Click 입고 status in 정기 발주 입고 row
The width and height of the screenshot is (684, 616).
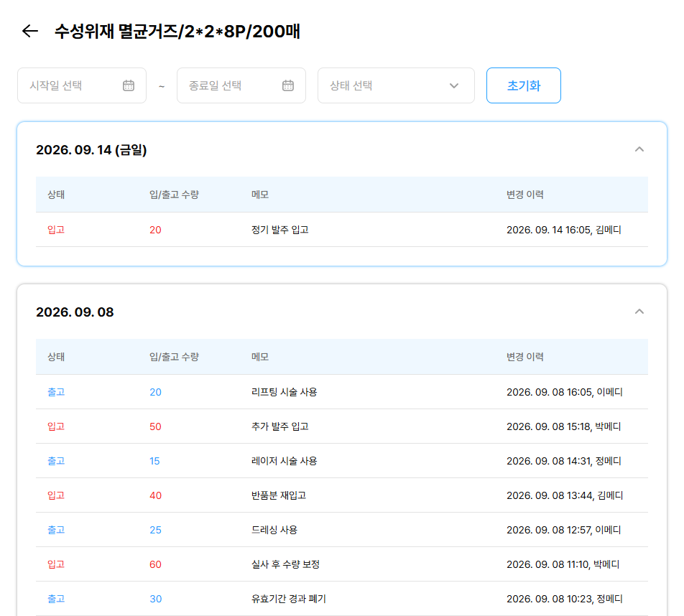point(56,230)
